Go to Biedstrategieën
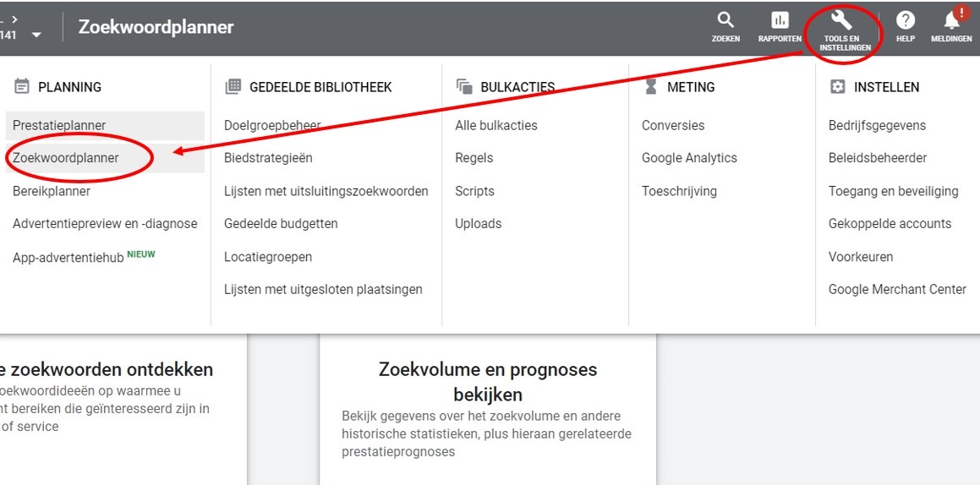980x485 pixels. [x=268, y=158]
